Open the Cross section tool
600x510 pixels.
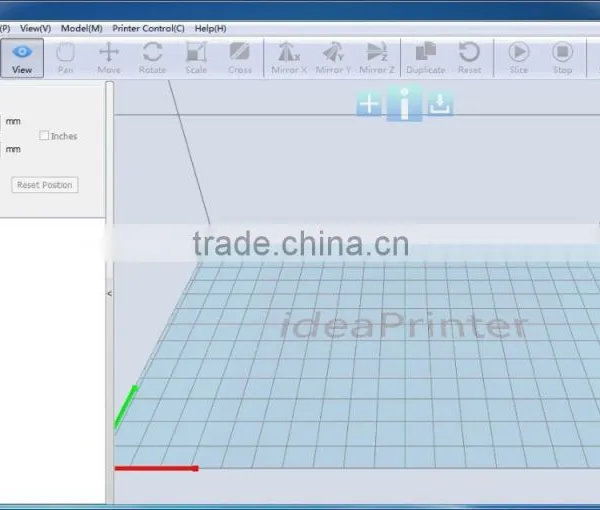[240, 58]
